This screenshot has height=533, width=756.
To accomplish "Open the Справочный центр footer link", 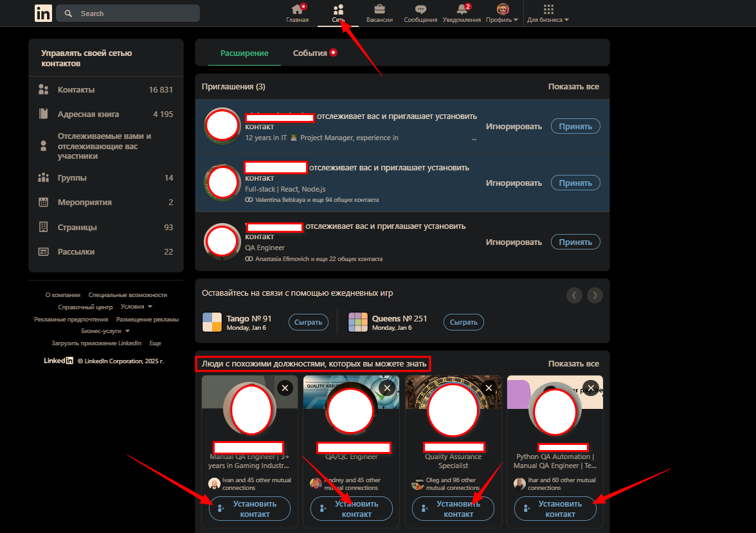I will coord(85,307).
